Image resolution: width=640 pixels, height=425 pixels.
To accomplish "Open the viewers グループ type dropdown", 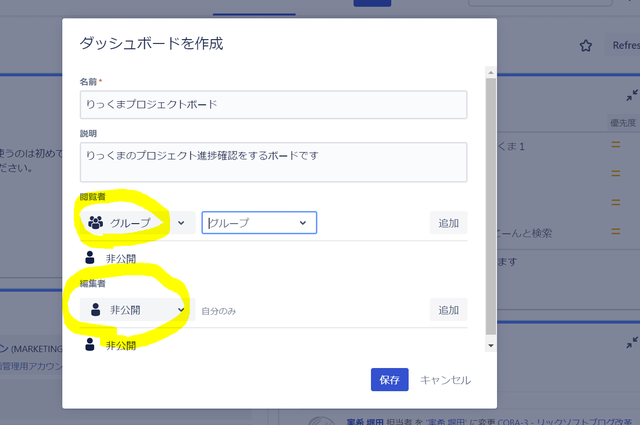I will [138, 223].
